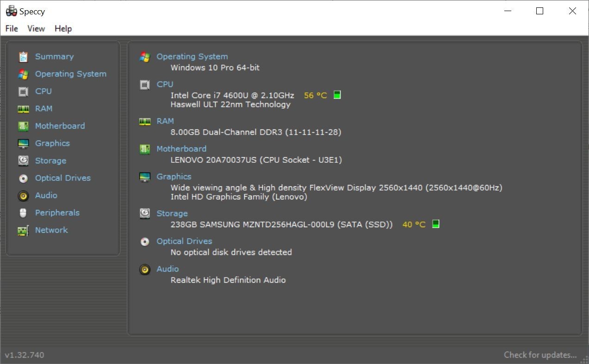Image resolution: width=589 pixels, height=364 pixels.
Task: Click the RAM icon in summary panel
Action: click(x=145, y=122)
